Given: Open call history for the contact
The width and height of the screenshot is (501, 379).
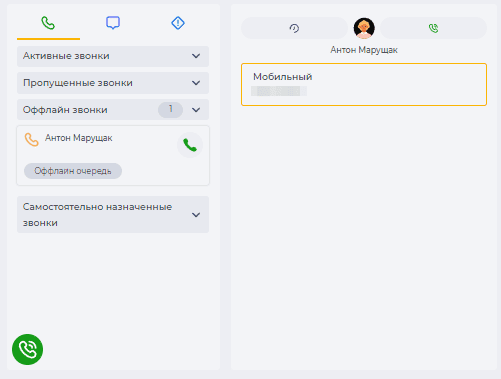Looking at the screenshot, I should click(294, 28).
